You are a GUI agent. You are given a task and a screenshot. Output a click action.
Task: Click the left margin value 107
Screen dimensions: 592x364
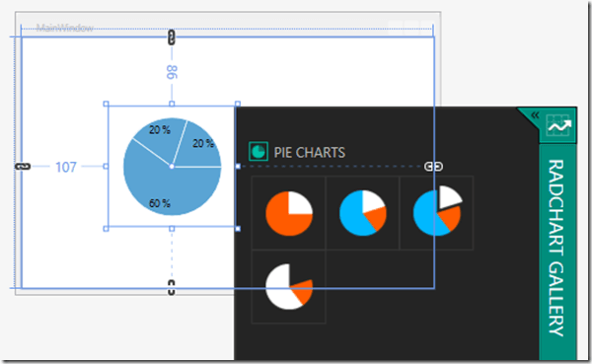(x=66, y=167)
